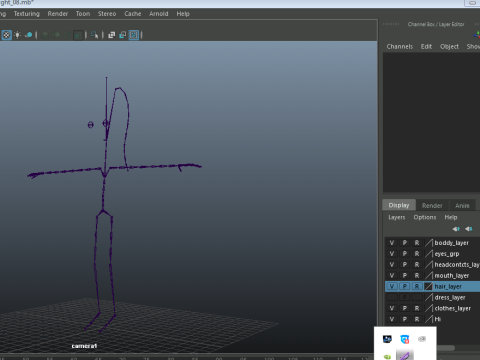Screen dimensions: 480x360
Task: Toggle playback P of boddy_layer
Action: point(404,243)
